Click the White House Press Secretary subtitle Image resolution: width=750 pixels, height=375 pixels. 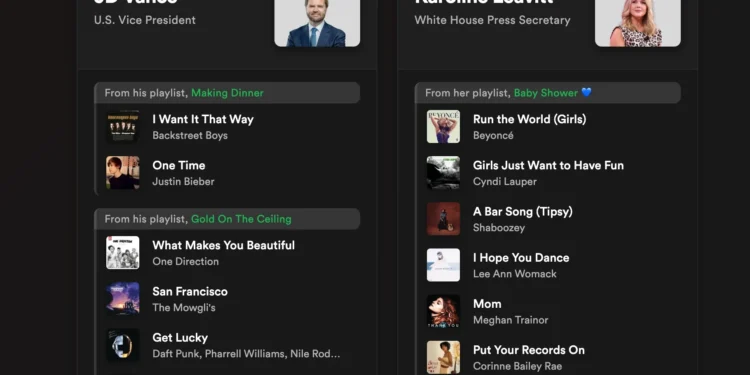tap(492, 20)
